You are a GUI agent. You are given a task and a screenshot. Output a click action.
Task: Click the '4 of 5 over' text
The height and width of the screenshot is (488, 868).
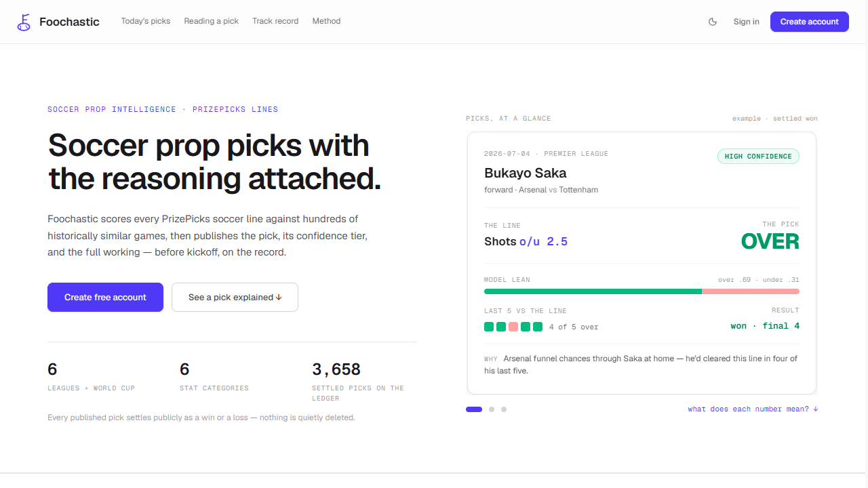[574, 327]
